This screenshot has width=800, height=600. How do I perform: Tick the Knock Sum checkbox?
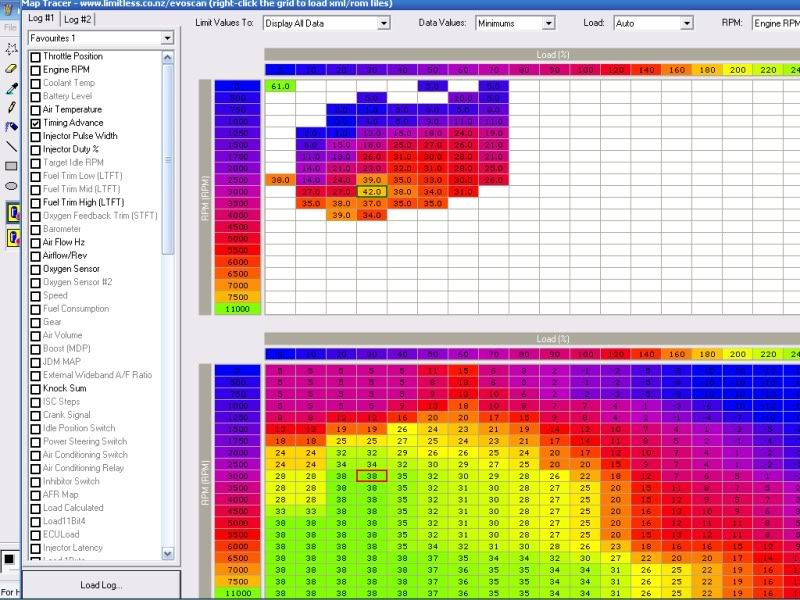(x=35, y=389)
